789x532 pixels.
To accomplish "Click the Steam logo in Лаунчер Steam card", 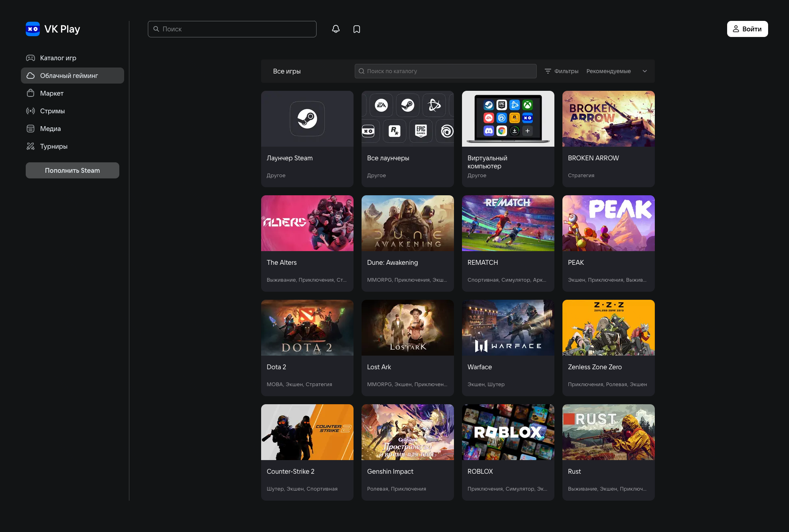I will pos(307,119).
